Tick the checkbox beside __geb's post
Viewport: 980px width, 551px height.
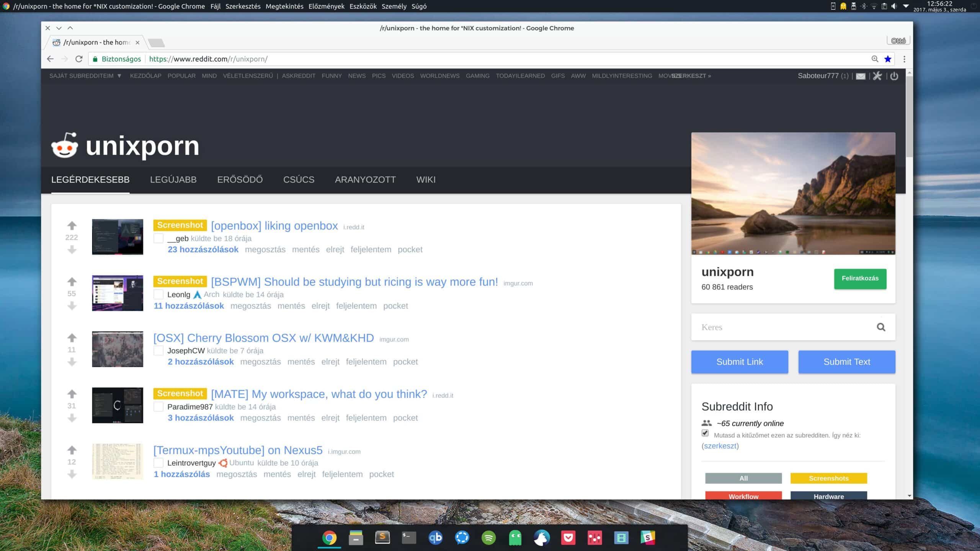[x=158, y=238]
